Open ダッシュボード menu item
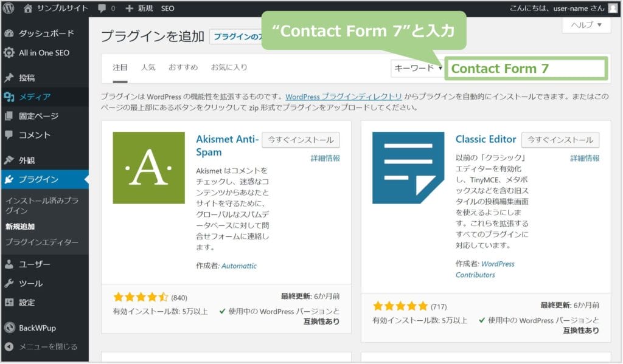Image resolution: width=623 pixels, height=364 pixels. click(x=46, y=33)
